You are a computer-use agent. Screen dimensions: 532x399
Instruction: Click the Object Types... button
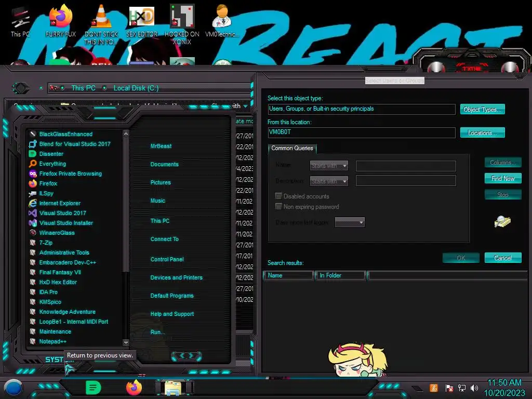(x=482, y=109)
